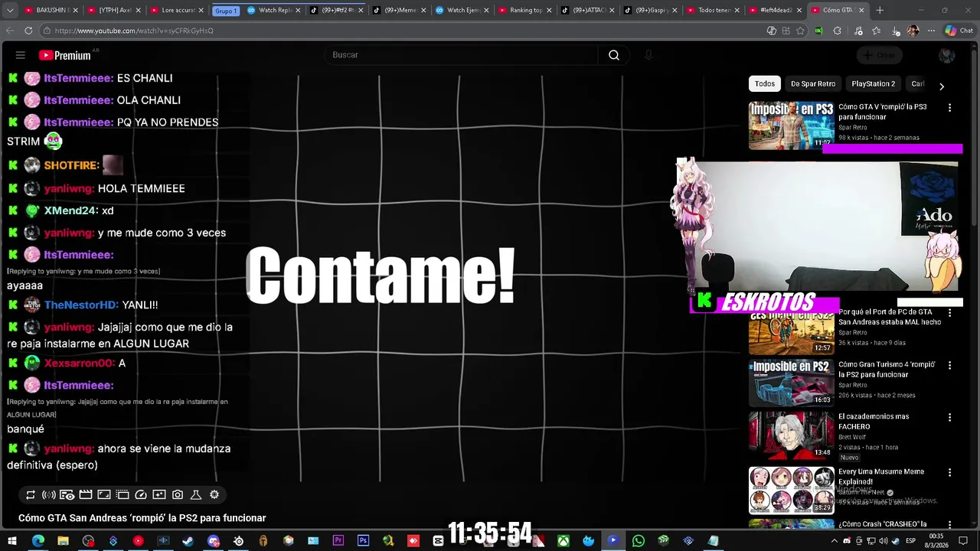Viewport: 980px width, 551px height.
Task: Open the playback speed gauge icon
Action: pos(141,495)
